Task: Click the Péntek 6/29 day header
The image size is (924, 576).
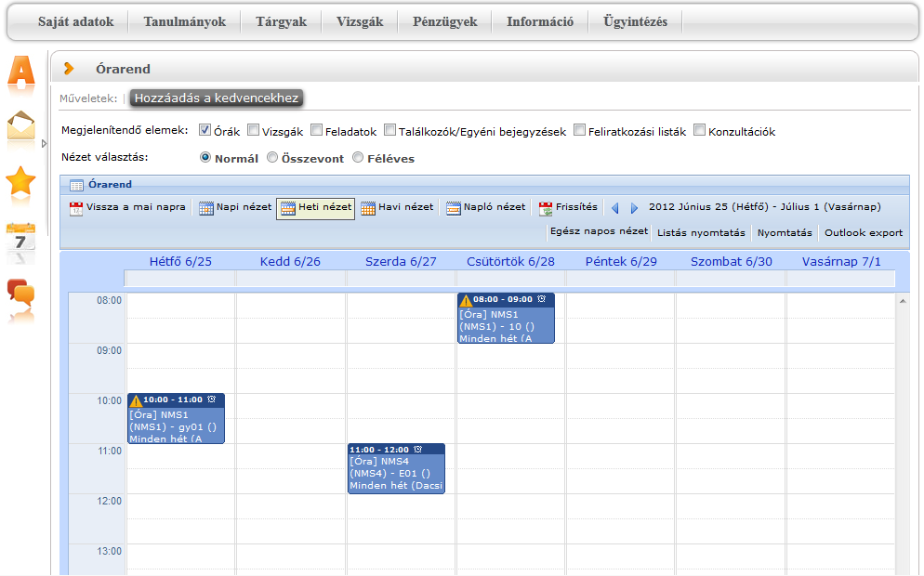Action: tap(621, 261)
